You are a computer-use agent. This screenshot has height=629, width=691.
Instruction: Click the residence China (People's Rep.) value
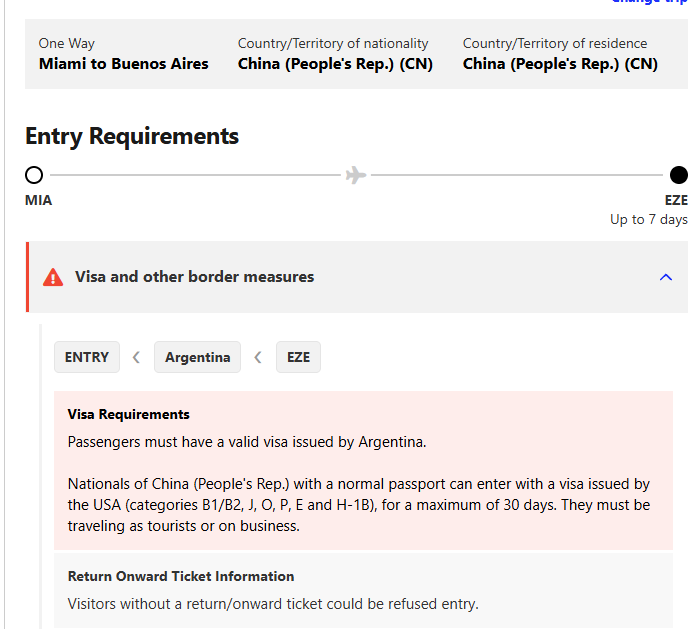pyautogui.click(x=560, y=64)
